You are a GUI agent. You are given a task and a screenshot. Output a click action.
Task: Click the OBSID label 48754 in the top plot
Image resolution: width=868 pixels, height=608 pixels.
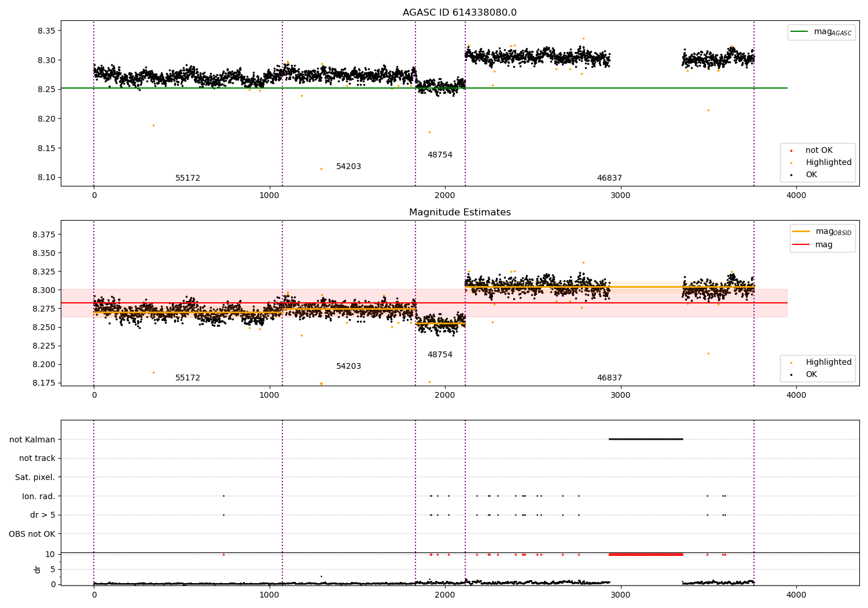[x=440, y=155]
